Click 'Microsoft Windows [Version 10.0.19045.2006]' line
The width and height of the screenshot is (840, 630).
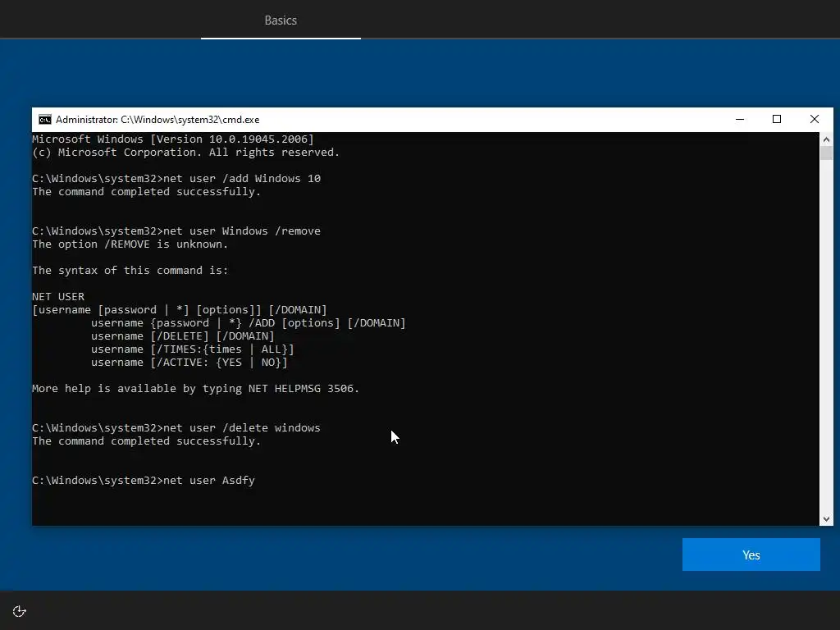(x=173, y=139)
